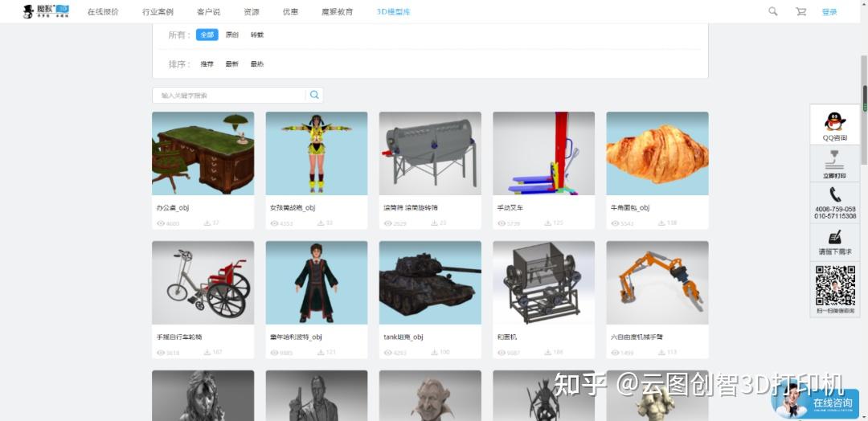The image size is (868, 421).
Task: Open the 行业案例 menu item
Action: click(158, 11)
